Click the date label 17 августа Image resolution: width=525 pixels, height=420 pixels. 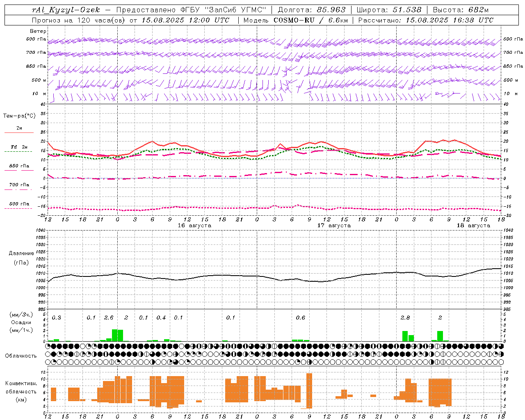click(334, 226)
